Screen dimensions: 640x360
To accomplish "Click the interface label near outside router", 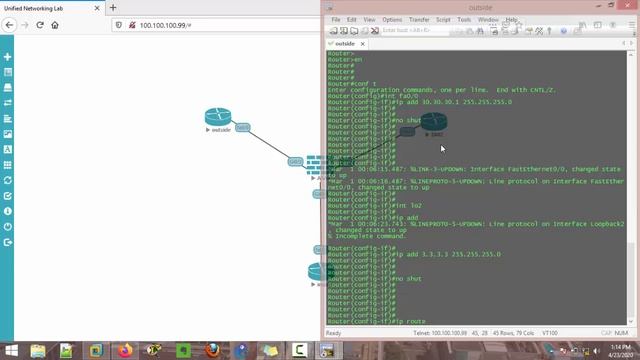I will pos(242,128).
